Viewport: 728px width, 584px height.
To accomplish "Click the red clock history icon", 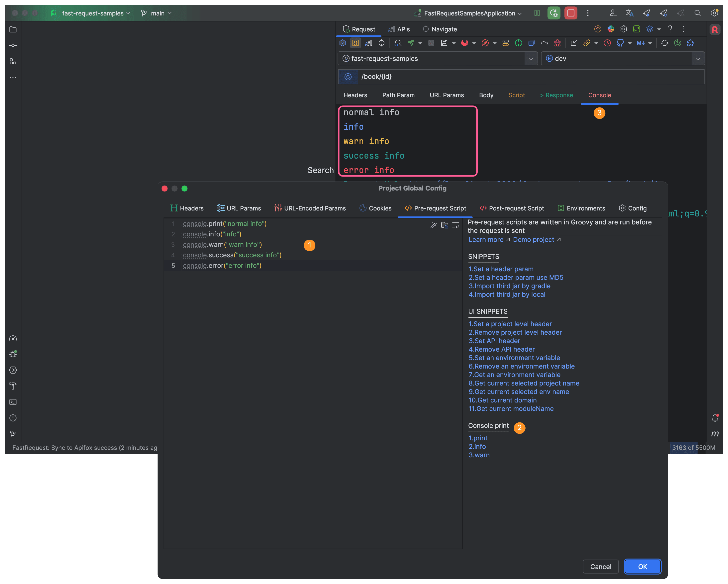I will tap(607, 43).
